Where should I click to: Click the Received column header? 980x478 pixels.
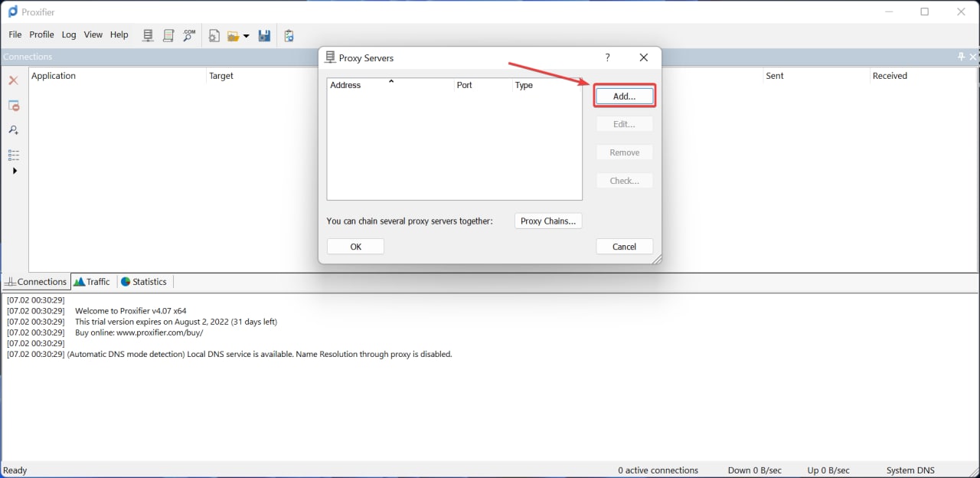[923, 76]
